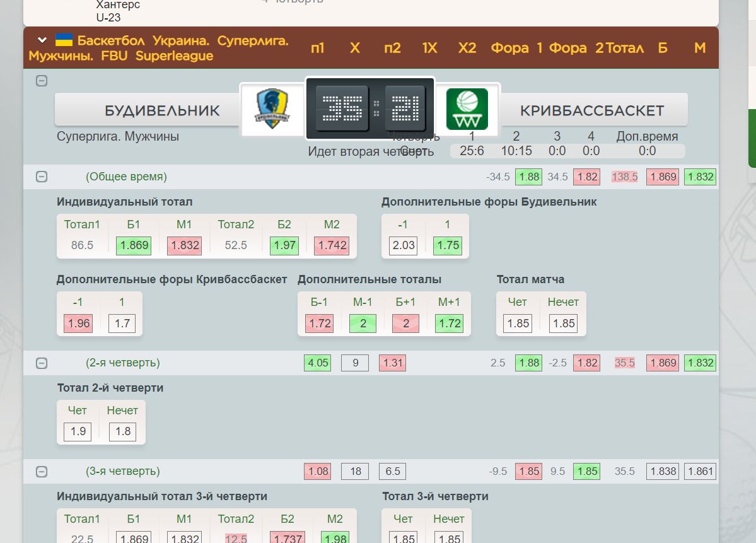Viewport: 756px width, 543px height.
Task: Open the Будивельник team button
Action: (148, 110)
